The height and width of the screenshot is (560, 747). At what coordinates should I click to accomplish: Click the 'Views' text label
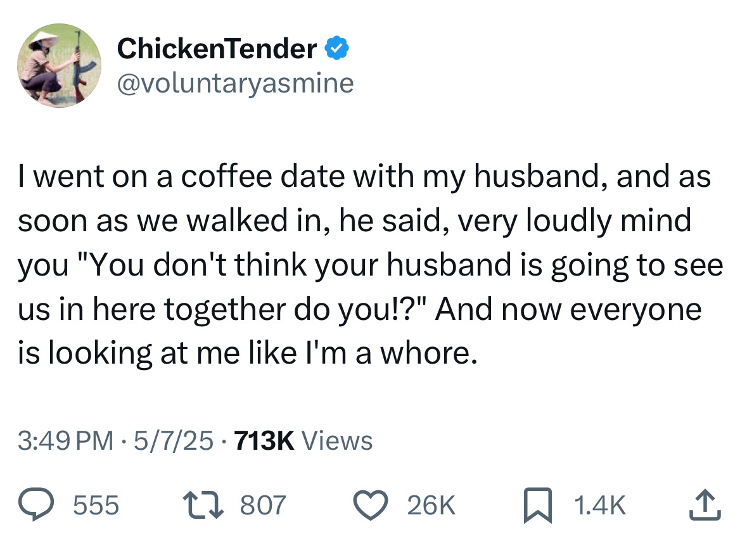click(x=339, y=440)
